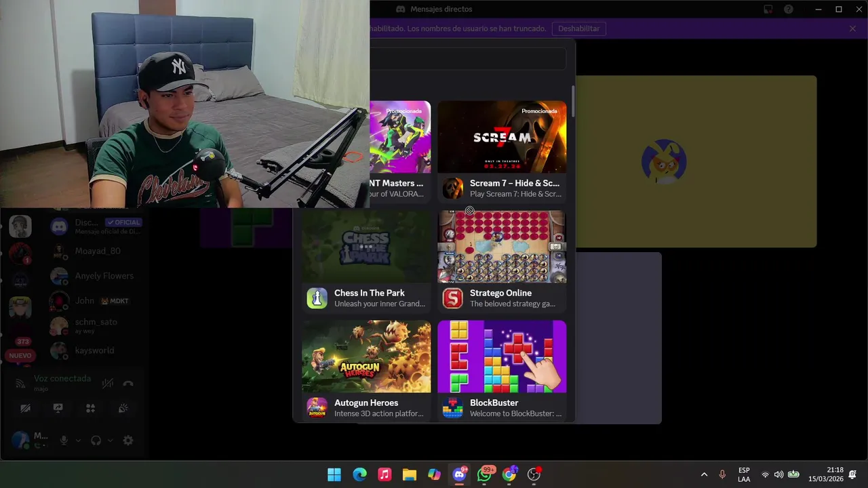Click the user avatar in account panel

pos(20,440)
